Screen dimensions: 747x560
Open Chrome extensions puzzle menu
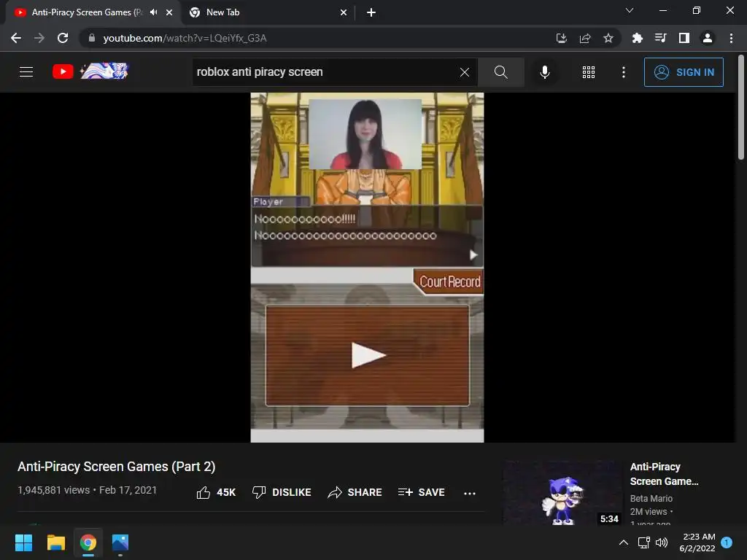pos(638,38)
